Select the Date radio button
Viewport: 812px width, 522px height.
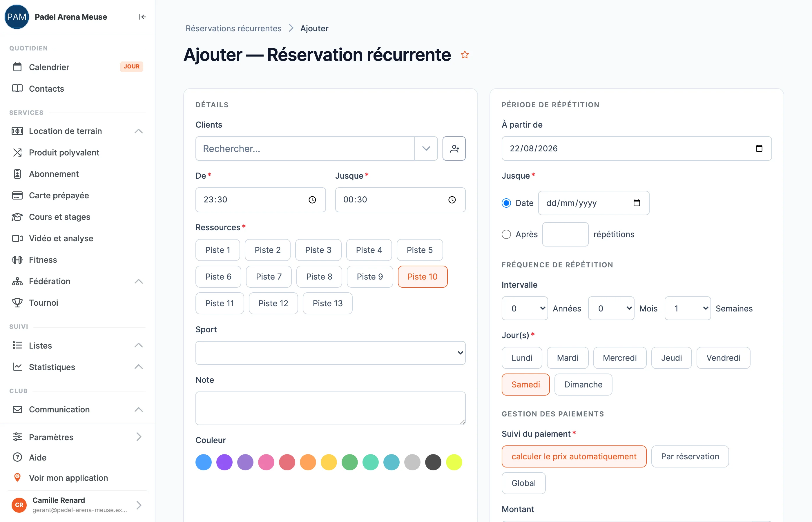[506, 203]
